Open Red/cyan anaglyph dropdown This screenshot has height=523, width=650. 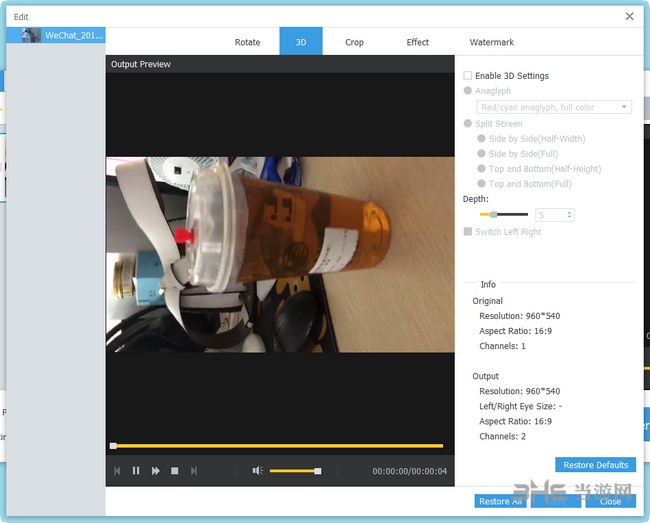pos(554,107)
